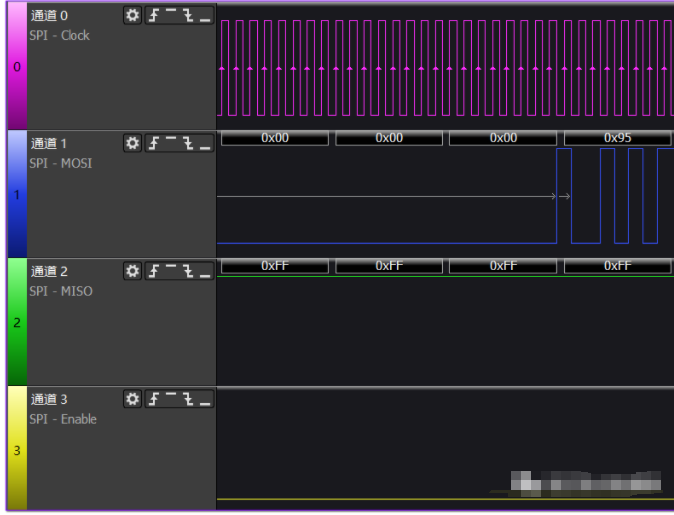
Task: Select the second 0xFF MISO decoded byte
Action: pos(389,266)
